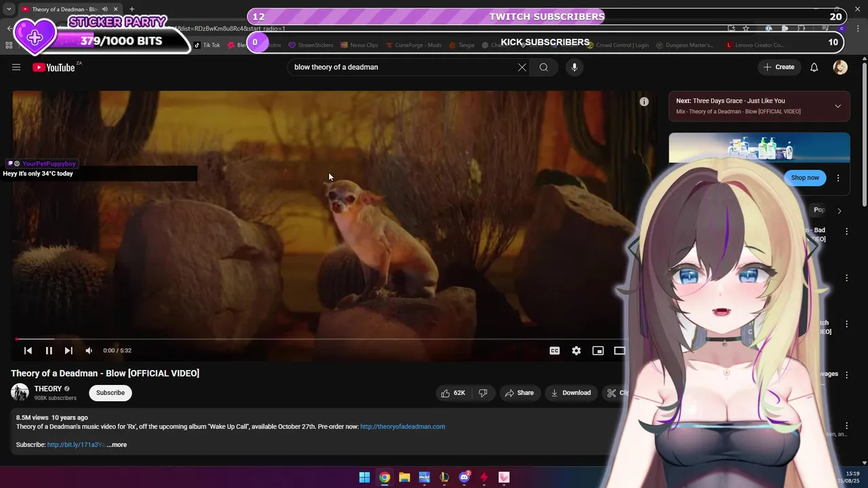
Task: Switch to Chrome taskbar icon
Action: point(384,477)
